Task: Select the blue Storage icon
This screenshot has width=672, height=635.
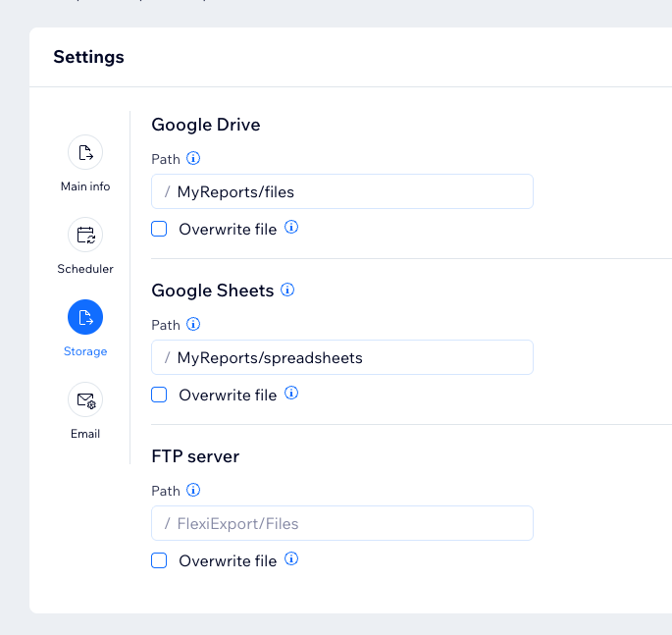Action: (85, 317)
